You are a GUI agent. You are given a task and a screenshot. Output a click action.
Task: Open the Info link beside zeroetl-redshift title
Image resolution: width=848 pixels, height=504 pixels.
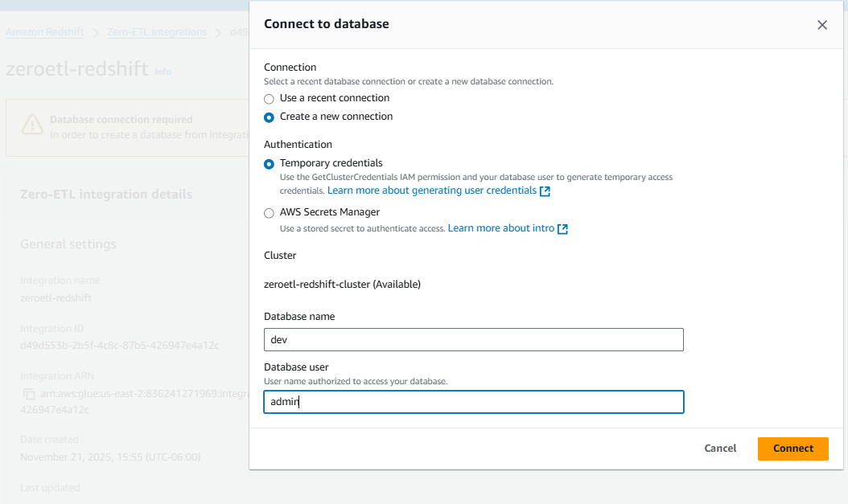163,72
